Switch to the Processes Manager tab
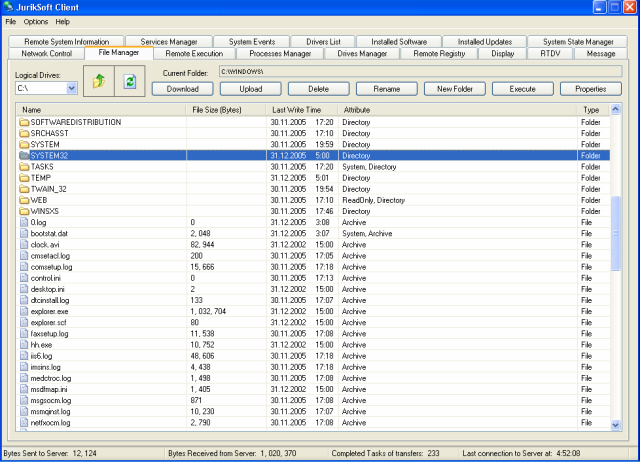This screenshot has height=462, width=640. [279, 53]
